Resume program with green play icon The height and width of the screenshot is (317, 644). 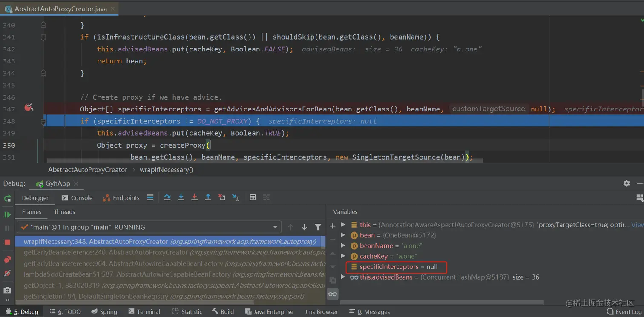[x=7, y=214]
